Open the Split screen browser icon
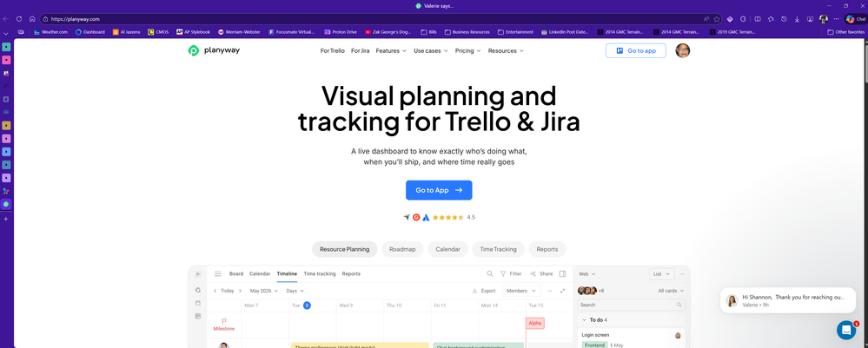The width and height of the screenshot is (868, 348). [x=758, y=19]
